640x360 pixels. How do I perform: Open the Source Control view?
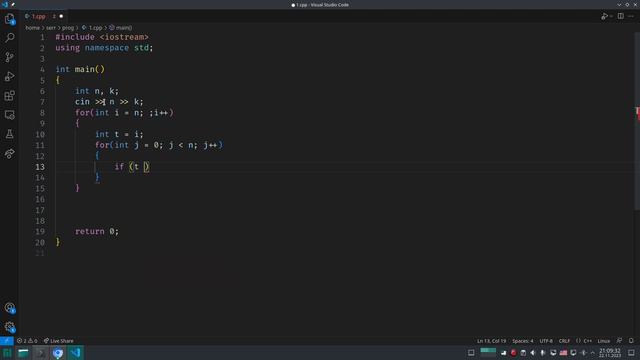pos(9,57)
